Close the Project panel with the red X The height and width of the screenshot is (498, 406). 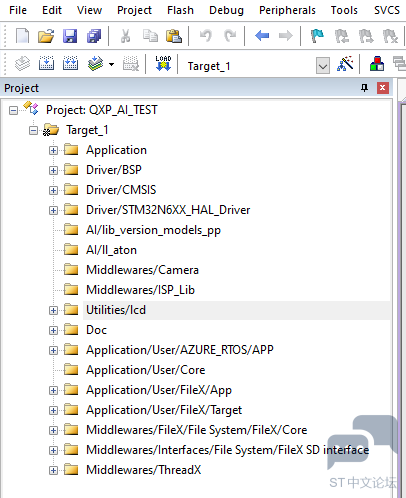[383, 88]
